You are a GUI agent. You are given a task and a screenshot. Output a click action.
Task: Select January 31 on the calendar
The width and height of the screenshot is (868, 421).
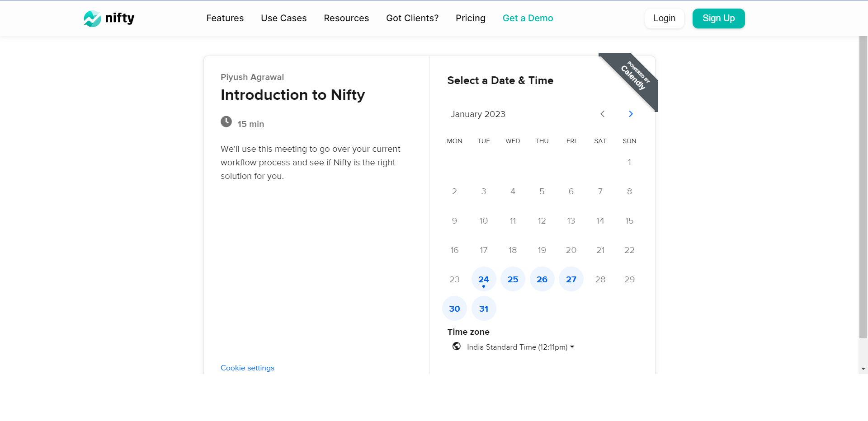tap(483, 308)
